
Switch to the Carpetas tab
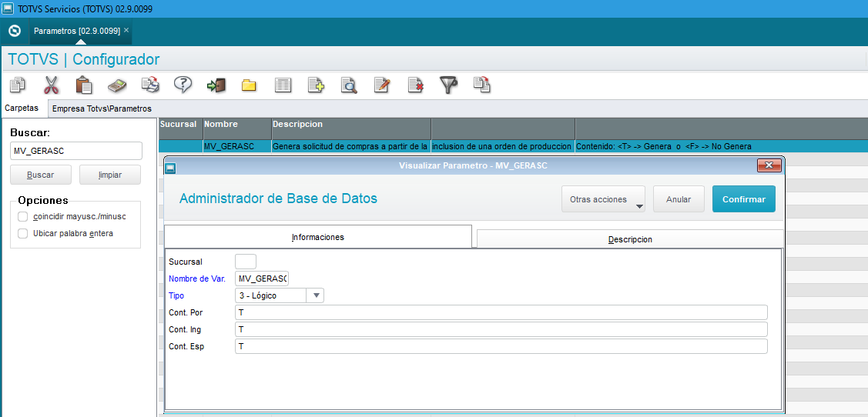[22, 108]
